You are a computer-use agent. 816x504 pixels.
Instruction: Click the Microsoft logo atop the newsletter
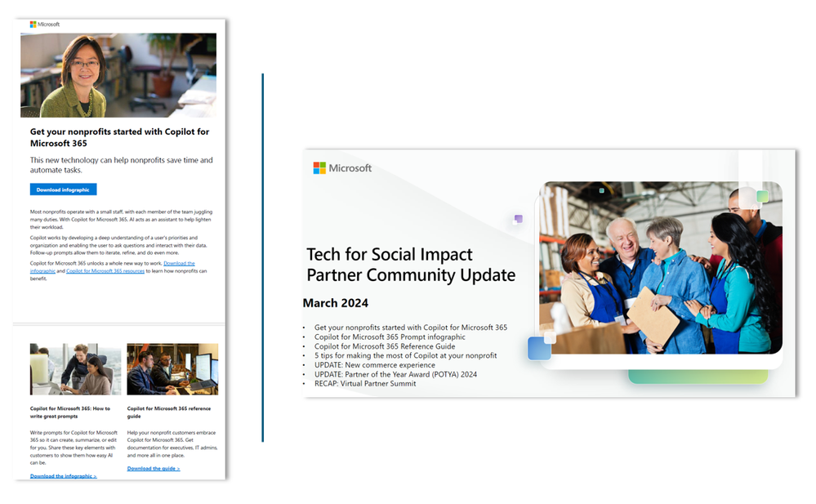pos(45,24)
